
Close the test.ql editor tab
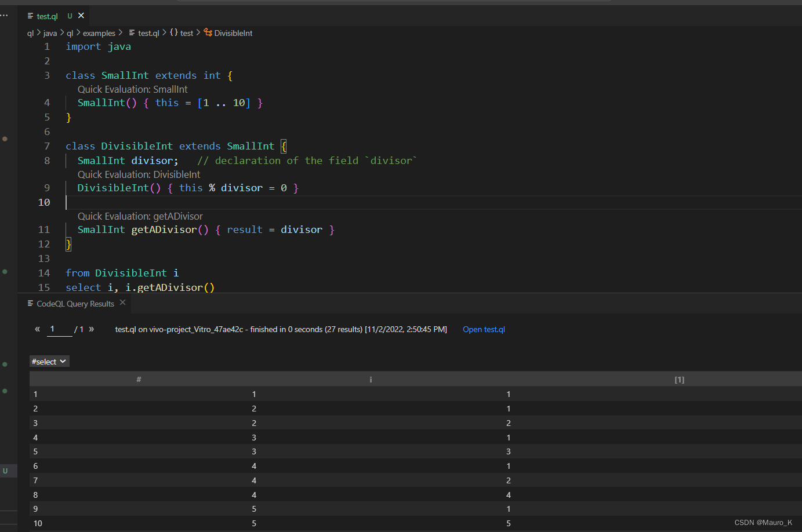coord(81,16)
